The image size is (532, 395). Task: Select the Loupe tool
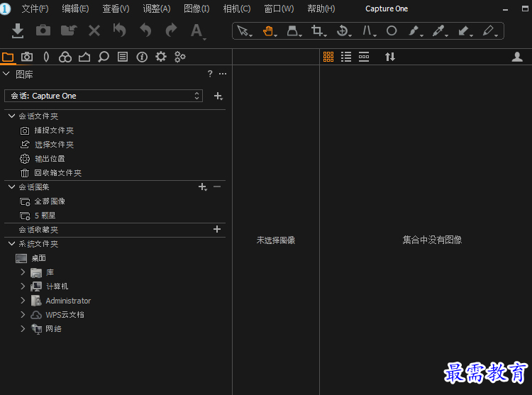294,31
